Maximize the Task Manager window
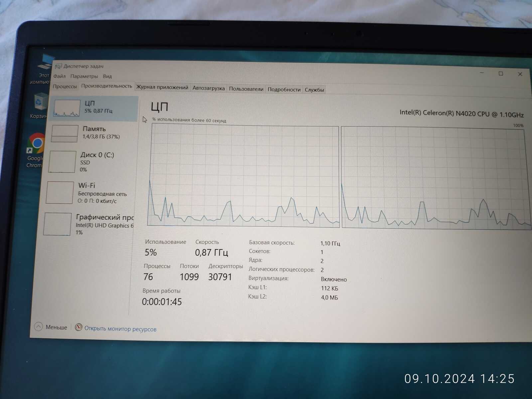 click(x=501, y=73)
